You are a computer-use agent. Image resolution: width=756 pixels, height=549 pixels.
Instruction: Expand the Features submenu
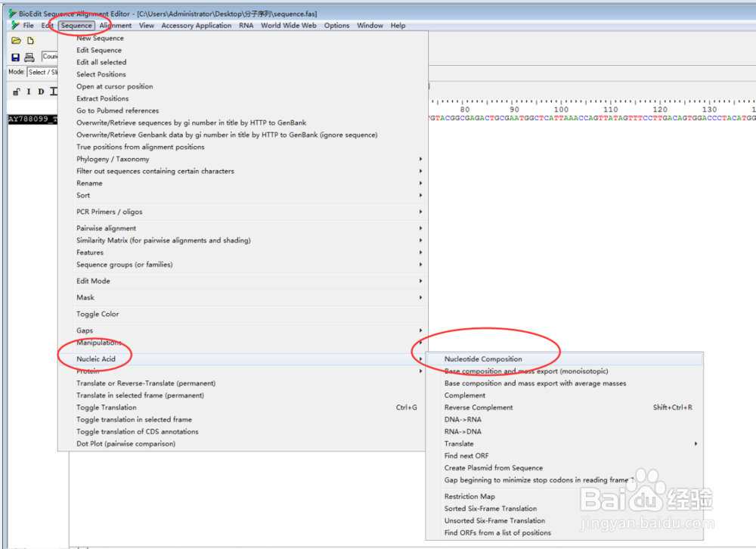coord(243,253)
